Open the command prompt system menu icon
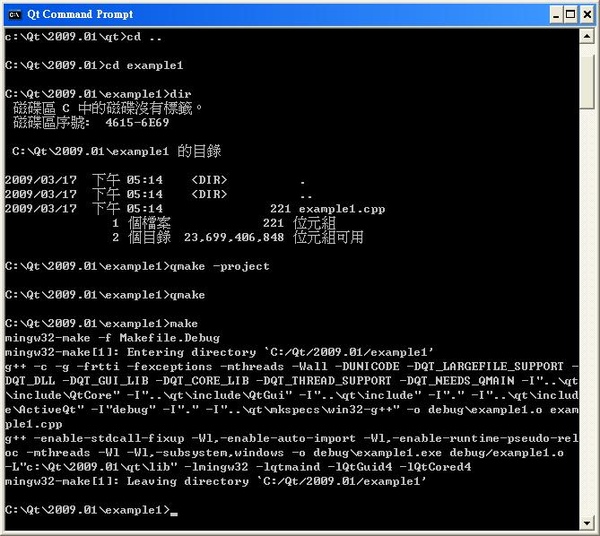 [15, 15]
